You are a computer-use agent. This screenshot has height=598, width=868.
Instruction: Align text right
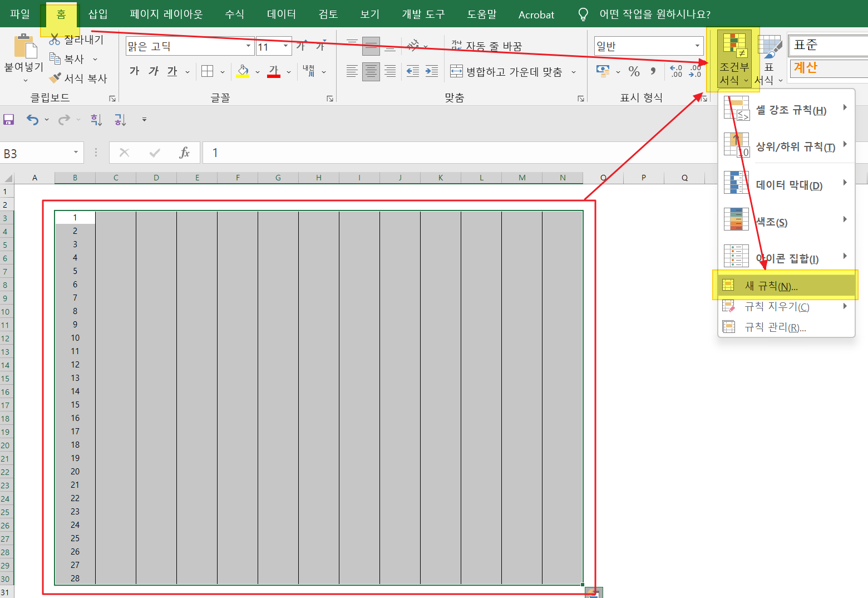(390, 71)
